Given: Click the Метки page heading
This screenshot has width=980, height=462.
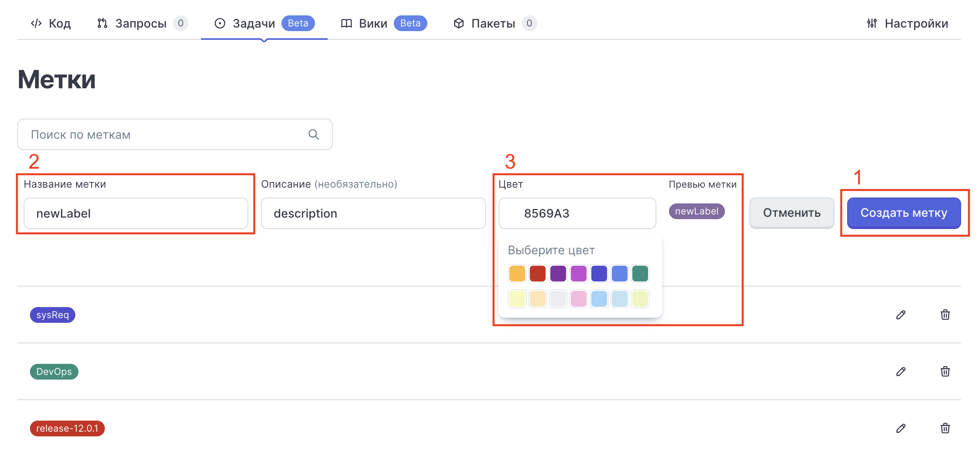Looking at the screenshot, I should tap(57, 80).
